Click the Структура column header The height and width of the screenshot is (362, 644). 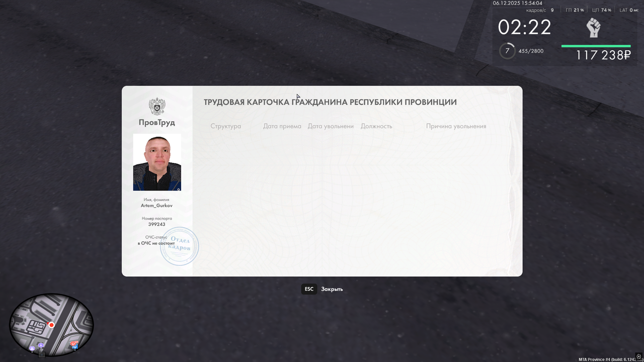tap(226, 126)
